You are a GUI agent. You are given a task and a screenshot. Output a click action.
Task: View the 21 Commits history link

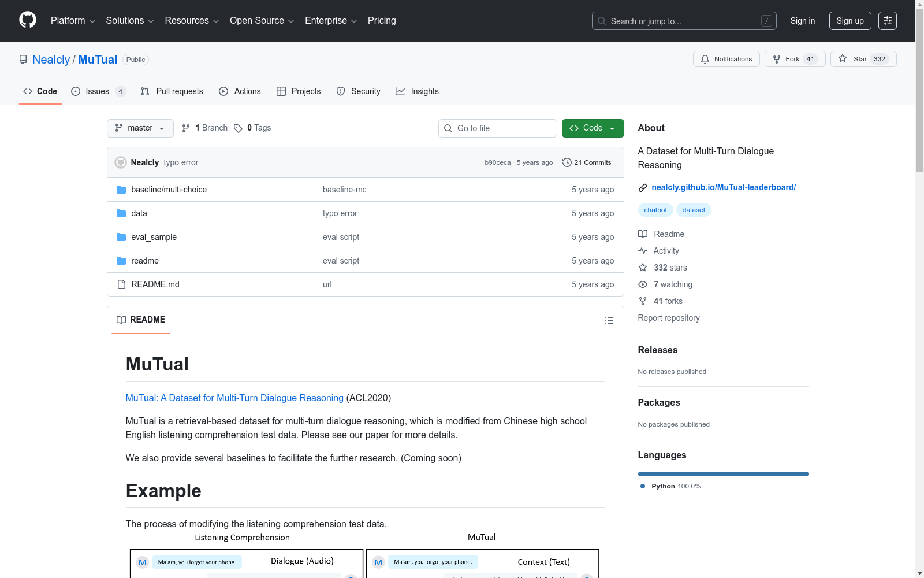587,162
